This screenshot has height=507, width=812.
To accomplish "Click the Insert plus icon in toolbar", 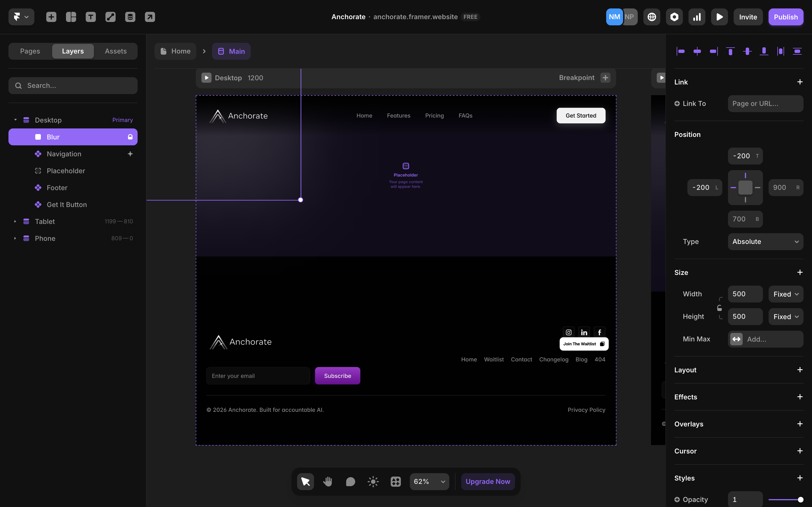I will [x=51, y=17].
